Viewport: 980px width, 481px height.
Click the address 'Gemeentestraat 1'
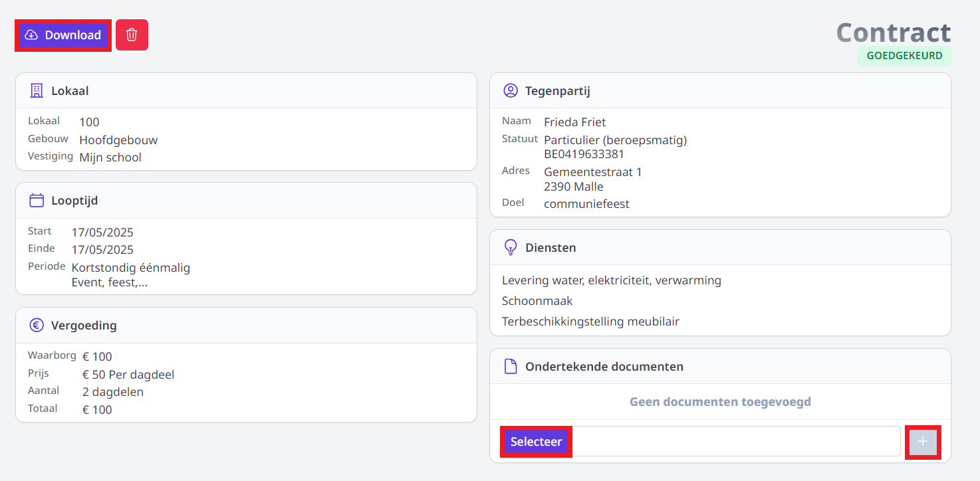click(593, 172)
